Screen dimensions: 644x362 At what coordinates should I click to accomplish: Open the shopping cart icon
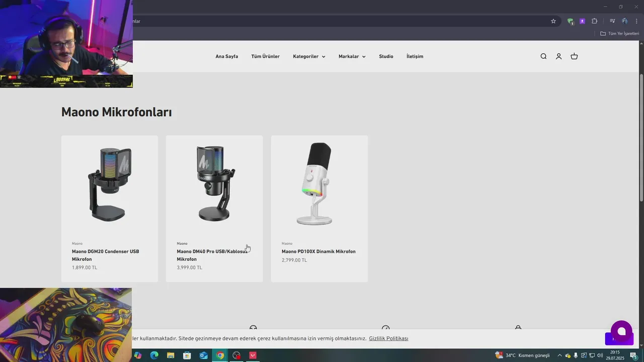[x=574, y=56]
